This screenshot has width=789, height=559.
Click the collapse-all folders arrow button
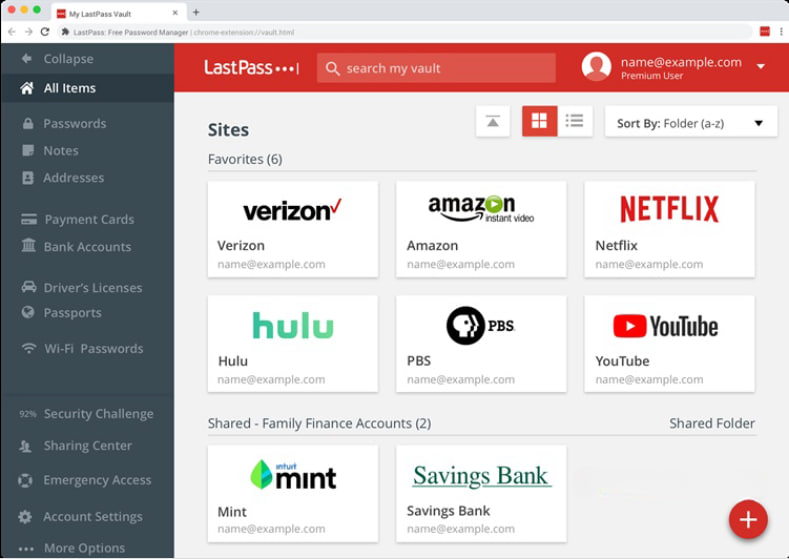[493, 121]
